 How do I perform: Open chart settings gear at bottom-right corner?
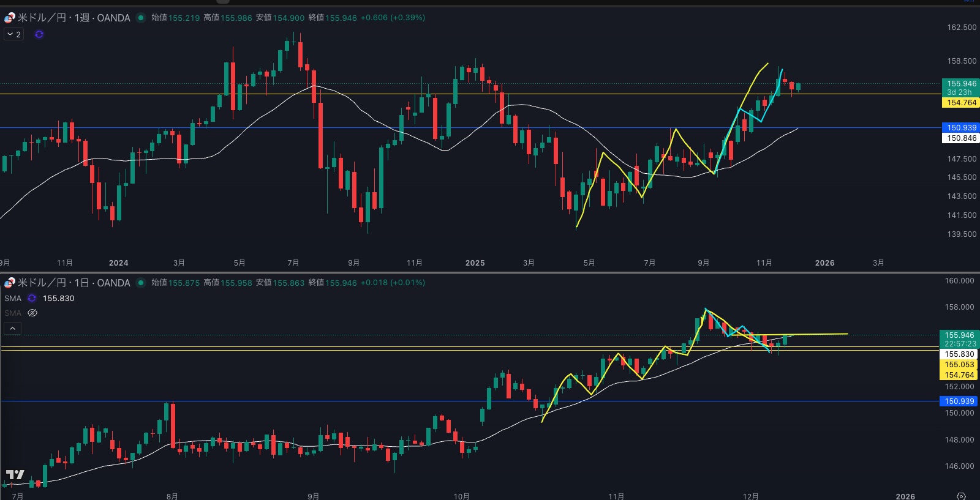961,496
